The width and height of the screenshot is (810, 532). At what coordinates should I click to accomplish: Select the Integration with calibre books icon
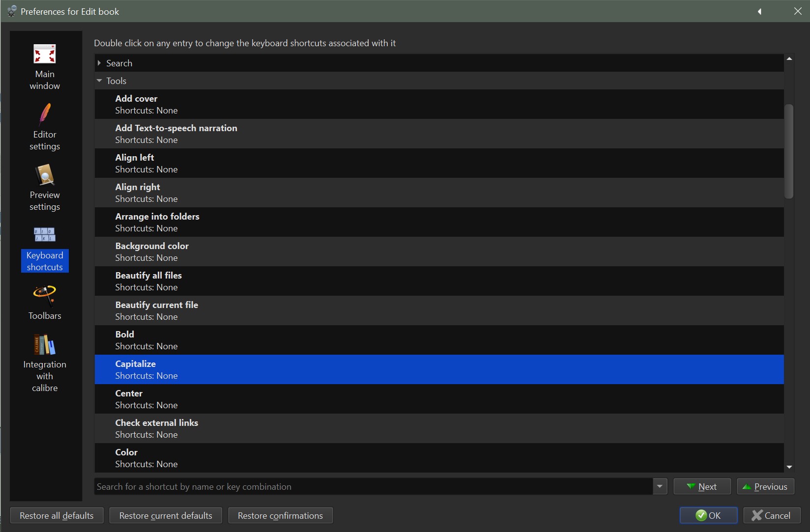[x=45, y=345]
